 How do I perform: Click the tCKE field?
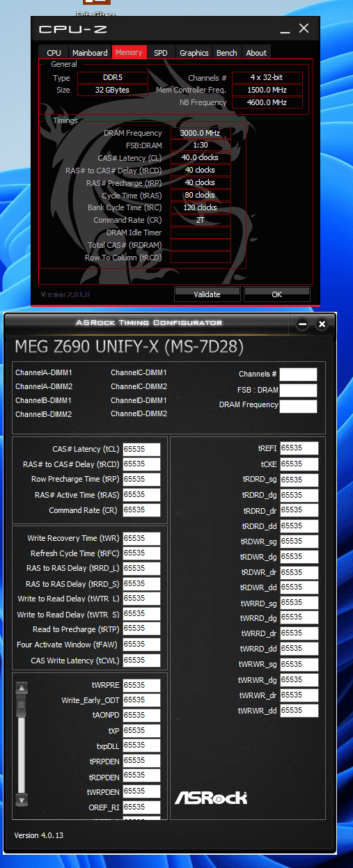[x=299, y=464]
